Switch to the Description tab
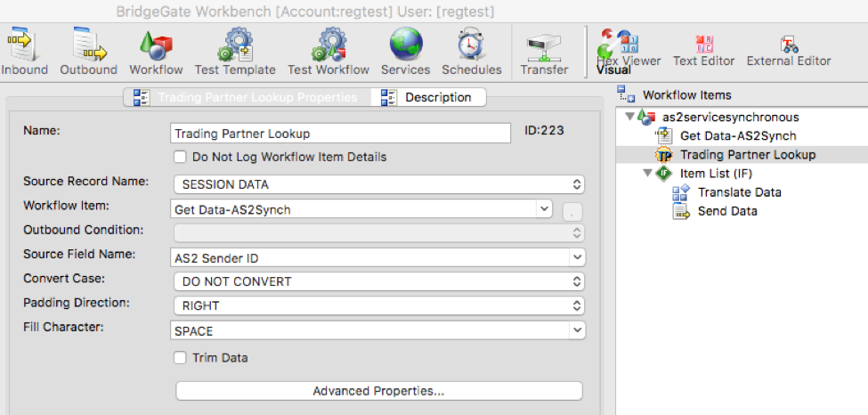Screen dimensions: 868x415 coord(428,98)
